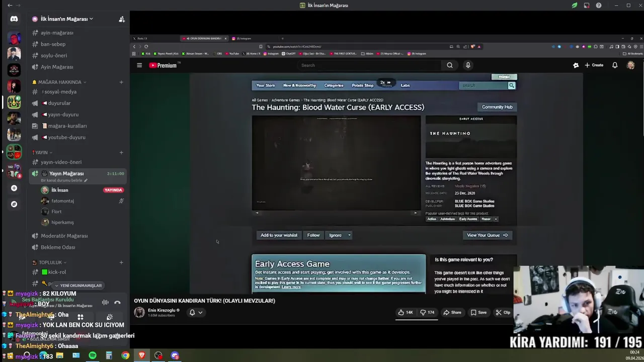Image resolution: width=644 pixels, height=362 pixels.
Task: Click the invite people icon beside server name
Action: coord(122,19)
